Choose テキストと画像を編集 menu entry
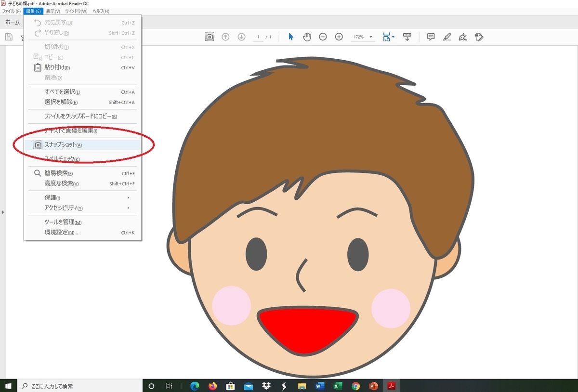 [x=83, y=131]
